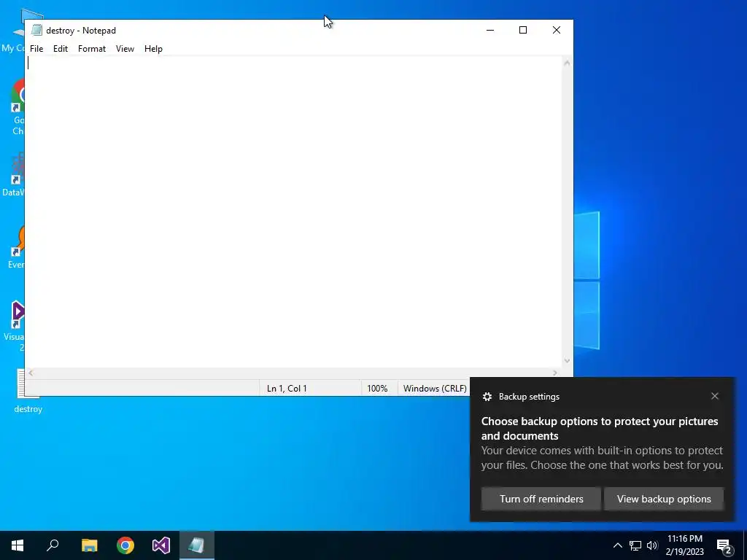Click the vertical scrollbar down arrow
747x560 pixels.
567,361
